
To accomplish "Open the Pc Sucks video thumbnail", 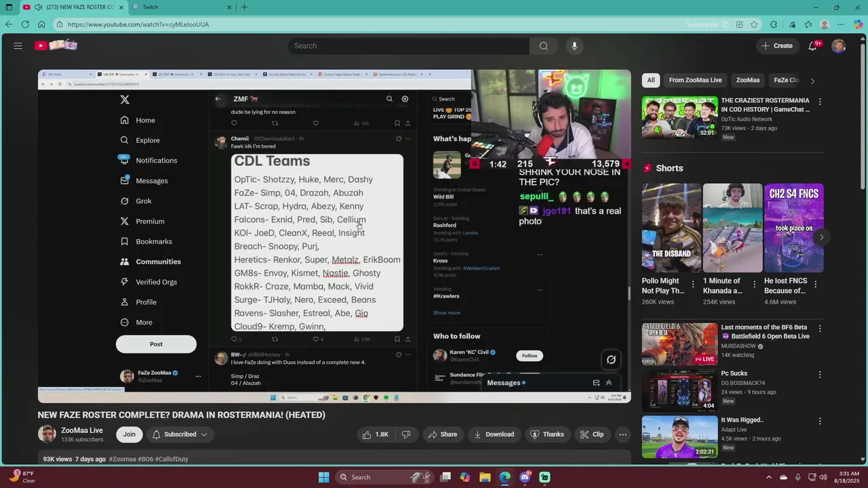I will tap(679, 390).
